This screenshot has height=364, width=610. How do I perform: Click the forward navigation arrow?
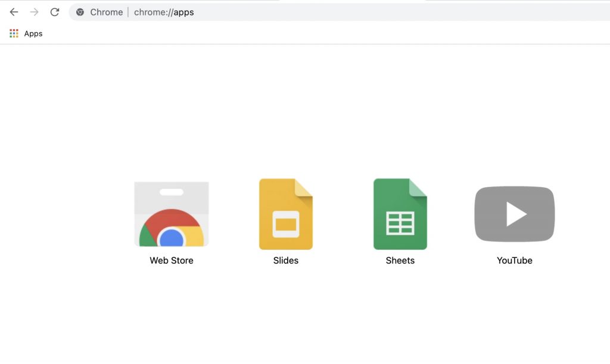(34, 12)
